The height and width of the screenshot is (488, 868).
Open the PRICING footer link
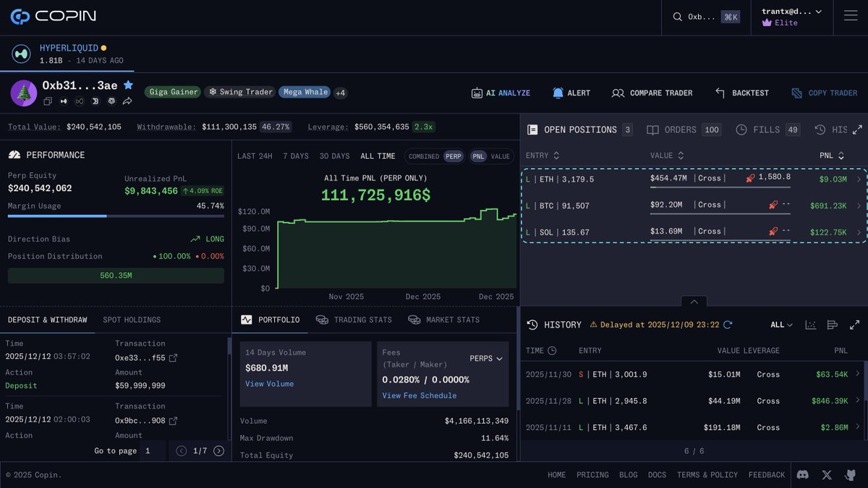coord(592,475)
